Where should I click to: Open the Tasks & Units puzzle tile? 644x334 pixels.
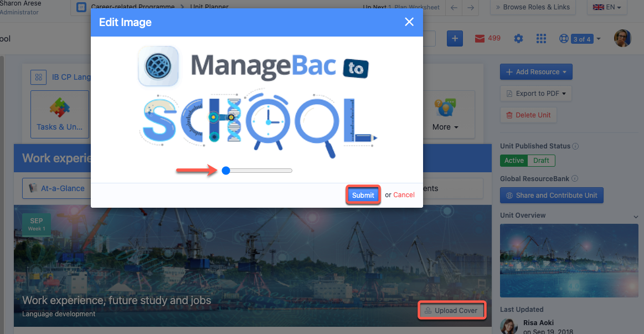pos(60,114)
